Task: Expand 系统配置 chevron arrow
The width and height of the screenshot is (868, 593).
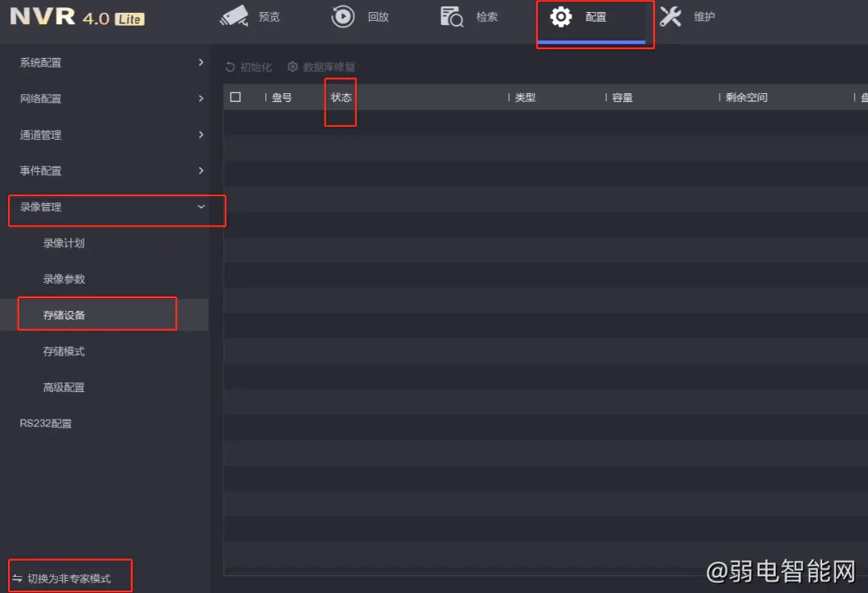Action: (201, 63)
